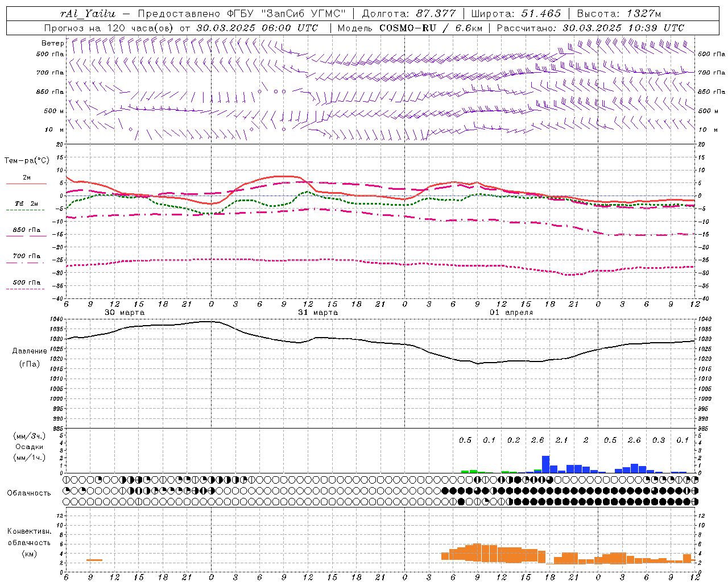
Task: Click the solid red 2м legend line
Action: (x=26, y=184)
